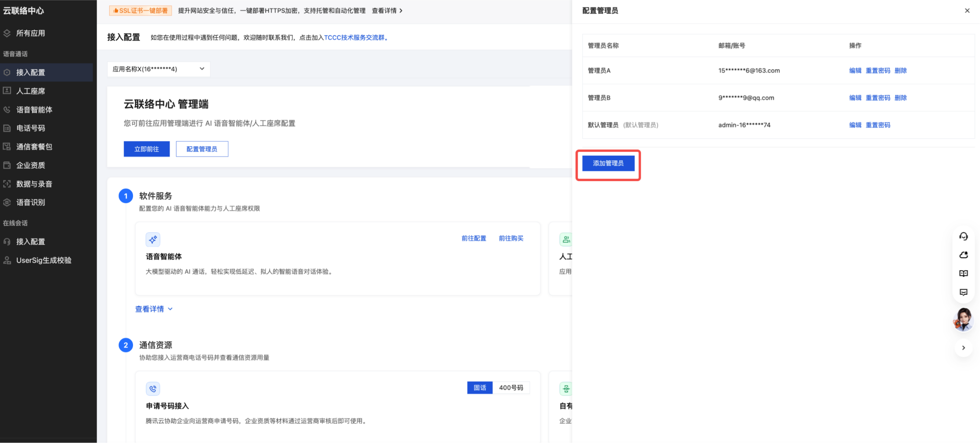Click the 添加管理员 button
The width and height of the screenshot is (980, 443).
[x=608, y=163]
